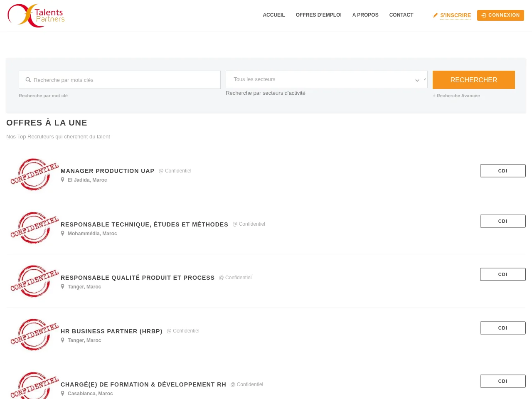Open the A PROPOS page
The height and width of the screenshot is (399, 532).
click(365, 15)
